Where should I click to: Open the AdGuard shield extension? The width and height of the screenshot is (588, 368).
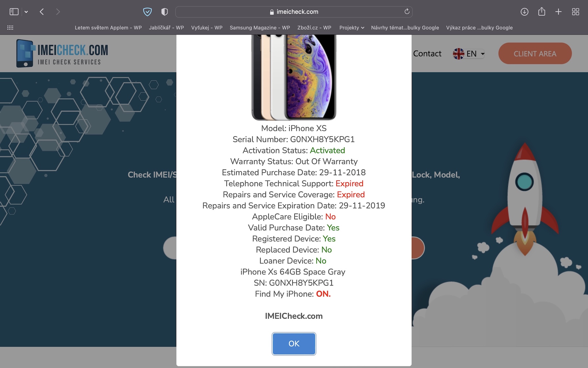pos(147,12)
